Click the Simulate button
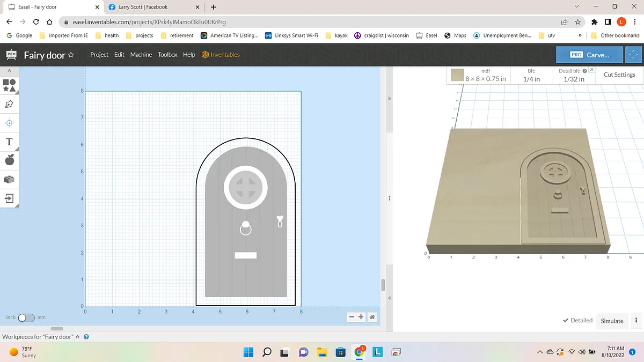This screenshot has width=644, height=362. pos(612,321)
